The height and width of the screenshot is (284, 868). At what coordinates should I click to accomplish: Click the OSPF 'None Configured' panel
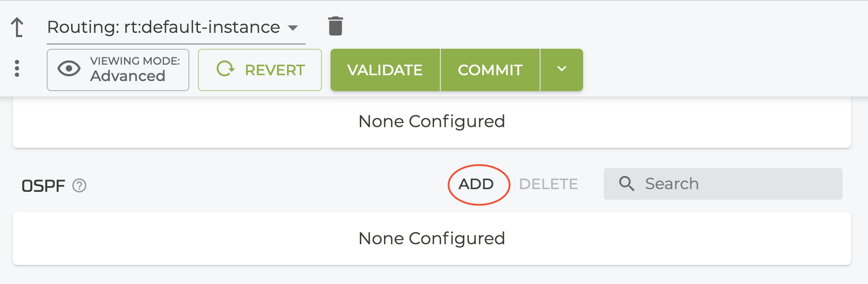coord(431,238)
